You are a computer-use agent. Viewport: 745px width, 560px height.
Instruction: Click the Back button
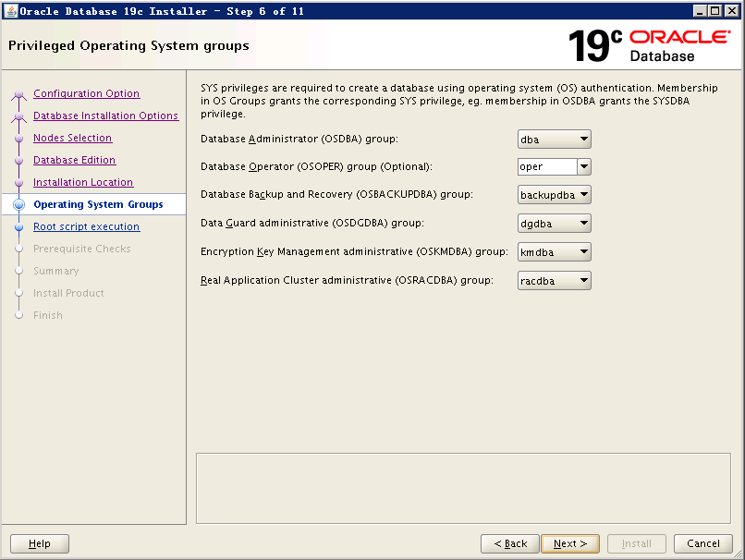pyautogui.click(x=510, y=543)
